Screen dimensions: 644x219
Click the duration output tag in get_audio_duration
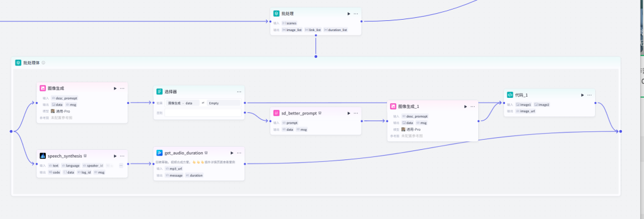[194, 175]
